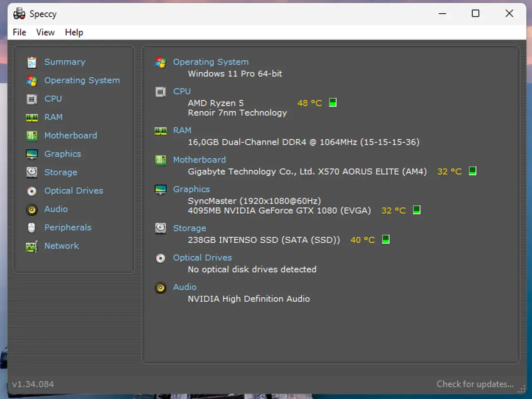Click the Operating System heading link in main panel

coord(211,62)
